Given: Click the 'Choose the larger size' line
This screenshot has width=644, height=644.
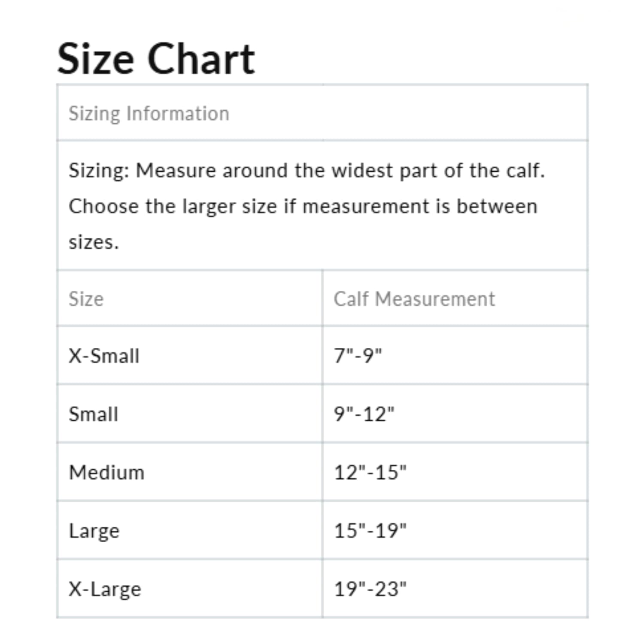Looking at the screenshot, I should tap(303, 207).
